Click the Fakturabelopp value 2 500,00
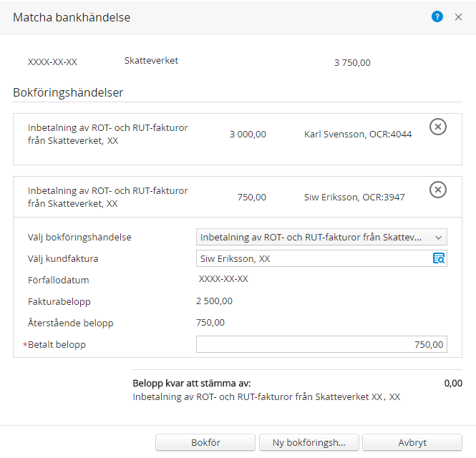Viewport: 476px width, 458px height. tap(214, 301)
